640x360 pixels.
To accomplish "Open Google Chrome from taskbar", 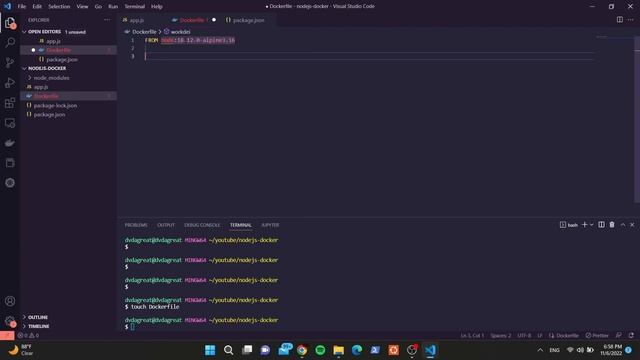I will pos(302,350).
